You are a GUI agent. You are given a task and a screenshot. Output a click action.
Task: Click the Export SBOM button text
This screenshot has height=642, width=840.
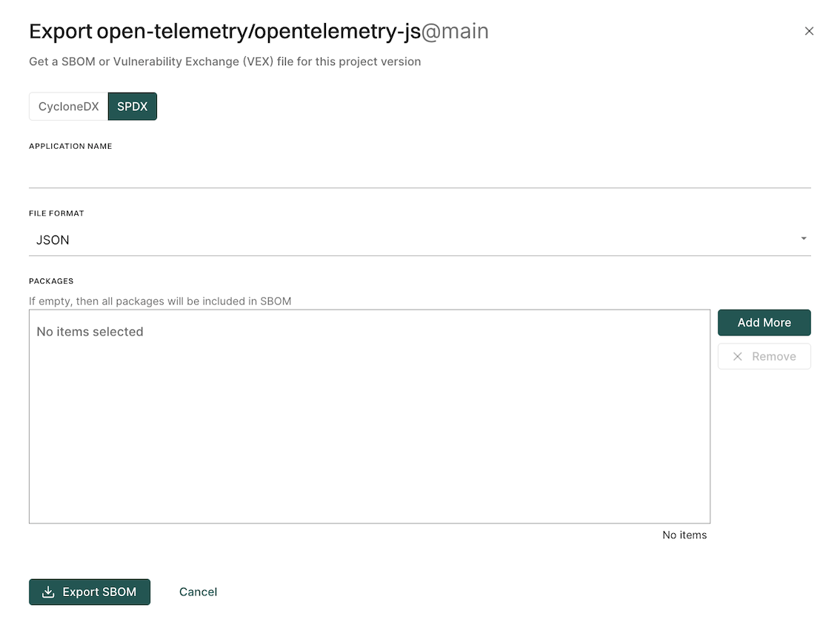coord(99,592)
